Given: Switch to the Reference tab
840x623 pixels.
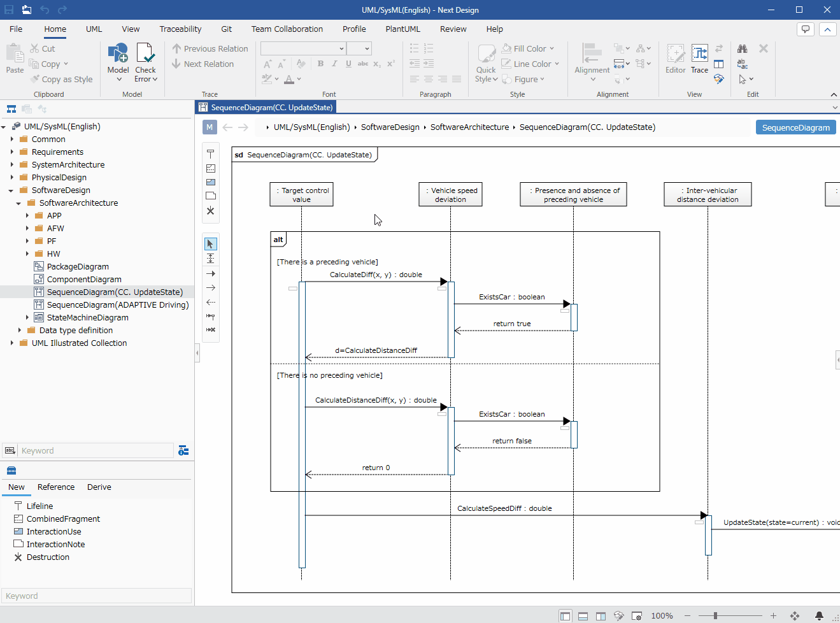Looking at the screenshot, I should 56,487.
